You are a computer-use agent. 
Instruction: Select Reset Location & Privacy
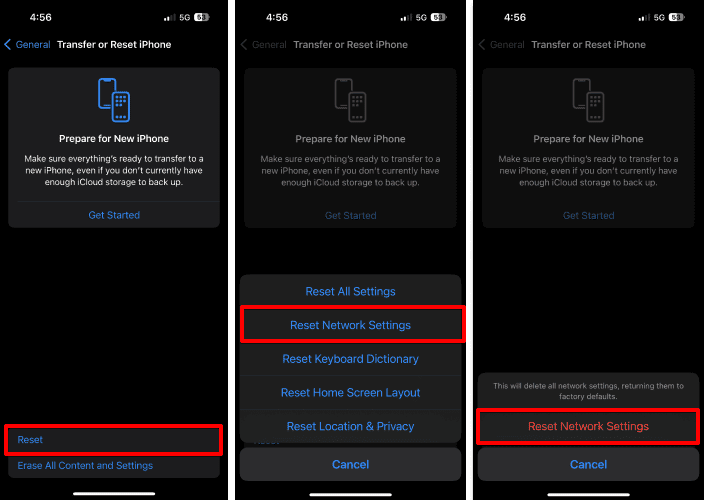(350, 426)
